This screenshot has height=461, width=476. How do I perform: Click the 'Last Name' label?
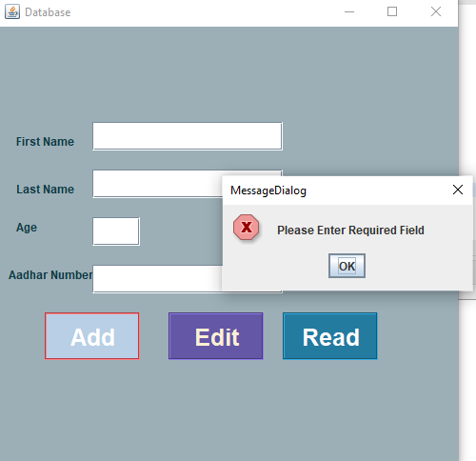[x=45, y=190]
